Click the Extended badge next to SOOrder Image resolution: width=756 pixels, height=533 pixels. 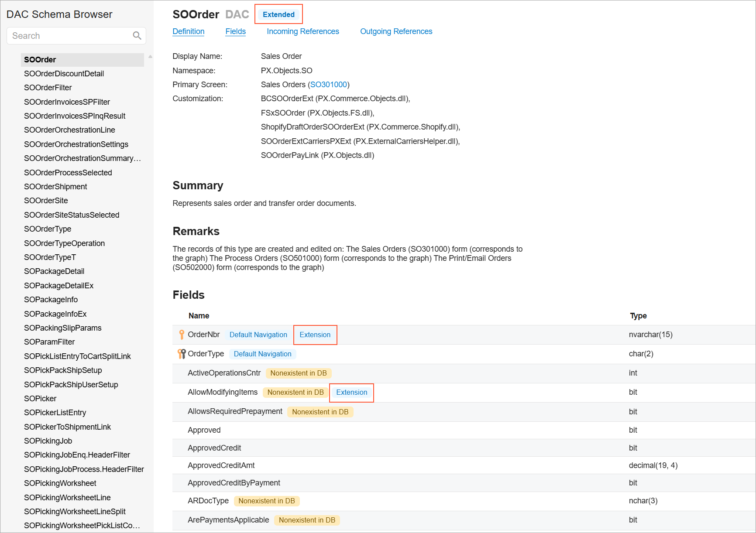click(278, 14)
